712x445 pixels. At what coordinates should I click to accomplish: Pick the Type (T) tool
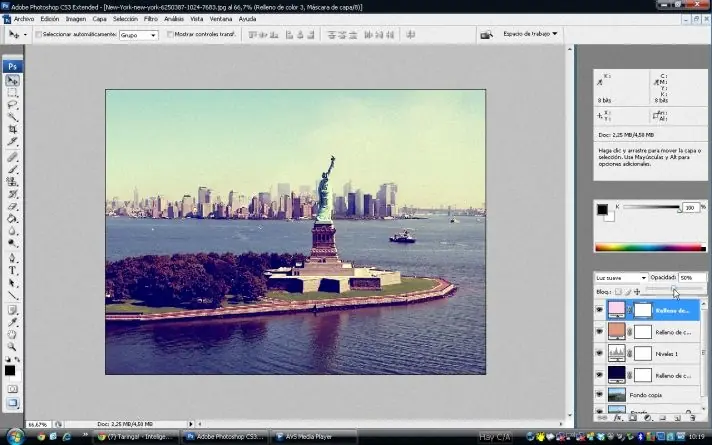[13, 270]
